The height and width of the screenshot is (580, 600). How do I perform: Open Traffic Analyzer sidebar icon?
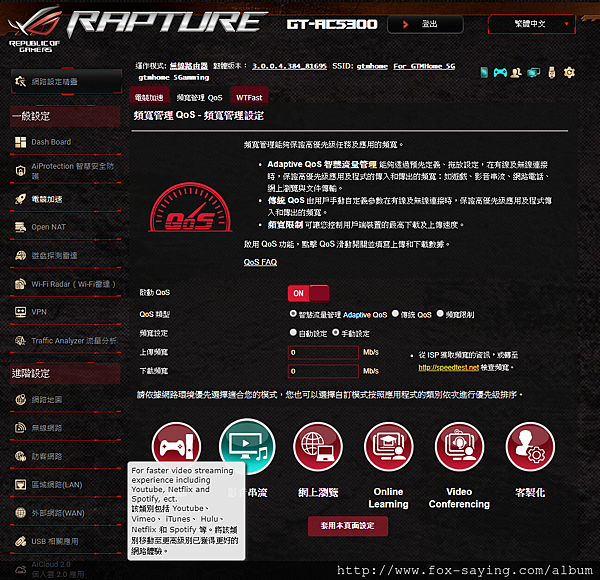coord(20,341)
